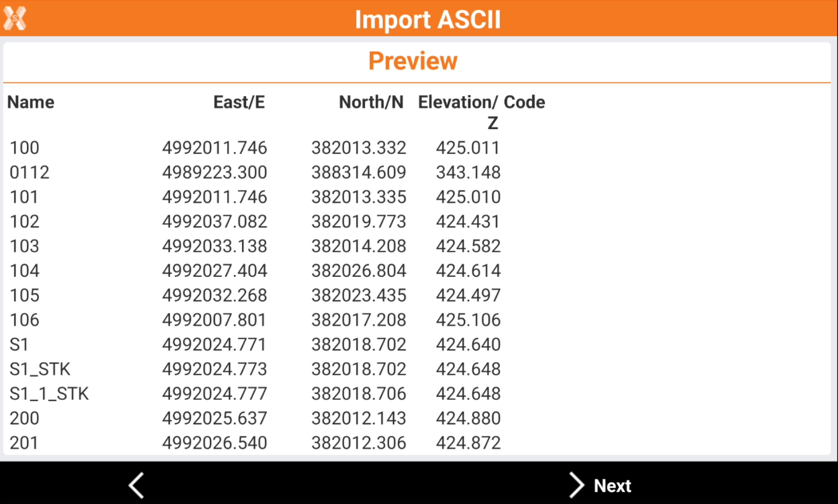Click East value 4992037.082

click(214, 222)
